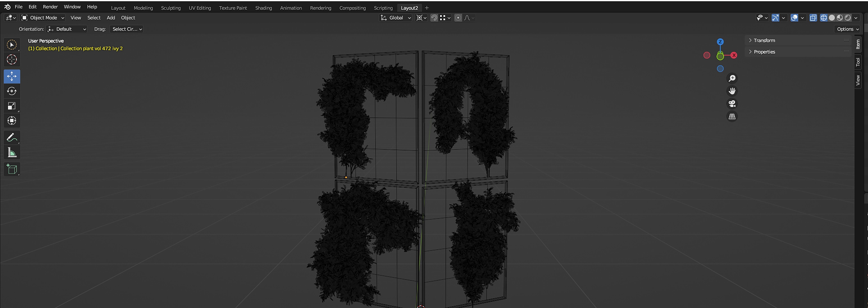
Task: Open the Item sidebar tab
Action: (x=858, y=44)
